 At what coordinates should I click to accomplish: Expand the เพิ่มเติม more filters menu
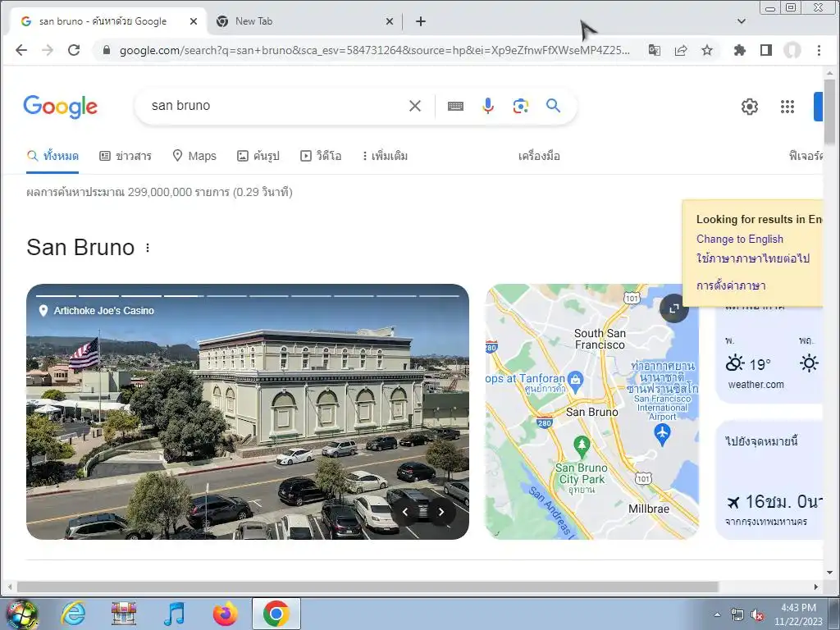pyautogui.click(x=385, y=156)
